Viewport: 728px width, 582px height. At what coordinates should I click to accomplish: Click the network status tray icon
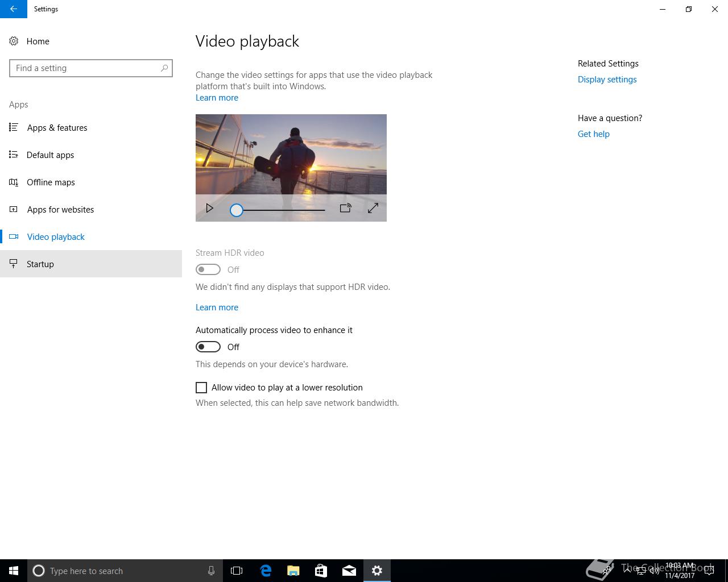641,571
